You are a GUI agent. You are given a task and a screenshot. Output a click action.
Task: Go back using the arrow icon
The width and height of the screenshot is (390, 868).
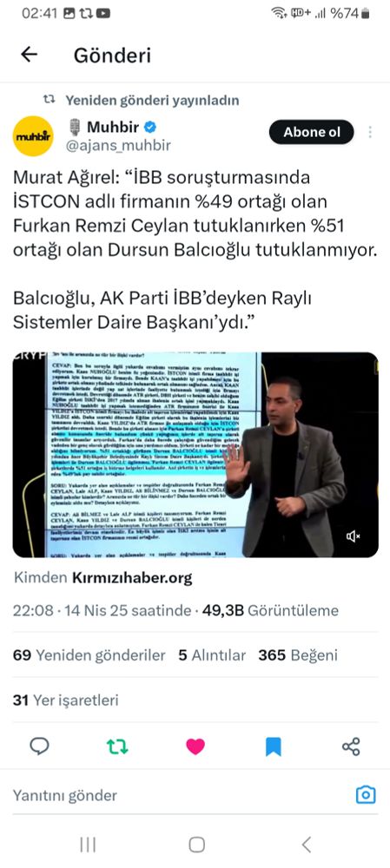point(29,54)
